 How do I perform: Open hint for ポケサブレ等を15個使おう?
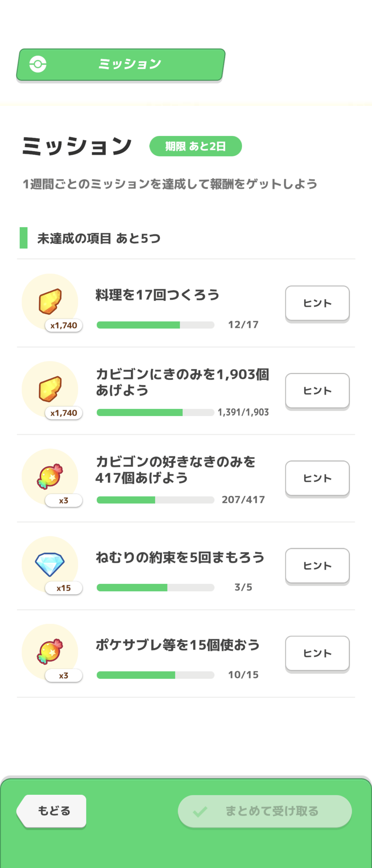tap(317, 653)
